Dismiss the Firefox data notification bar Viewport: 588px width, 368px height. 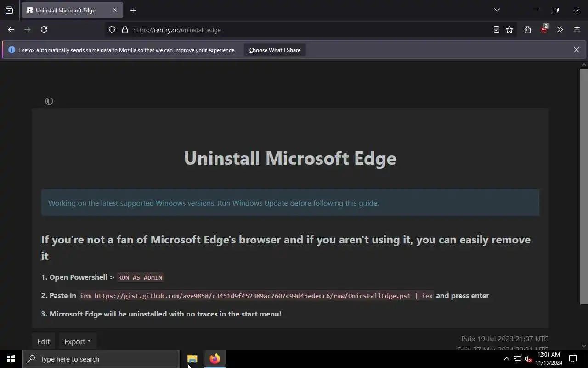click(x=576, y=50)
